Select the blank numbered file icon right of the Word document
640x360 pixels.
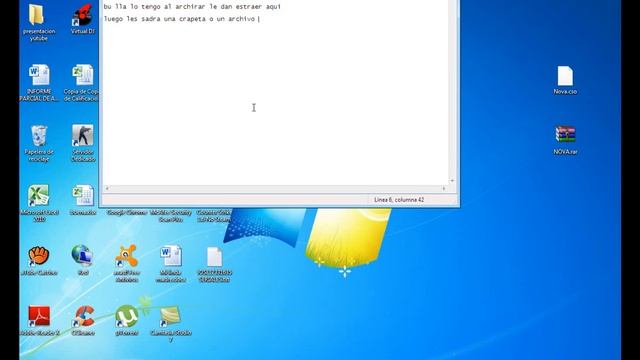[214, 257]
